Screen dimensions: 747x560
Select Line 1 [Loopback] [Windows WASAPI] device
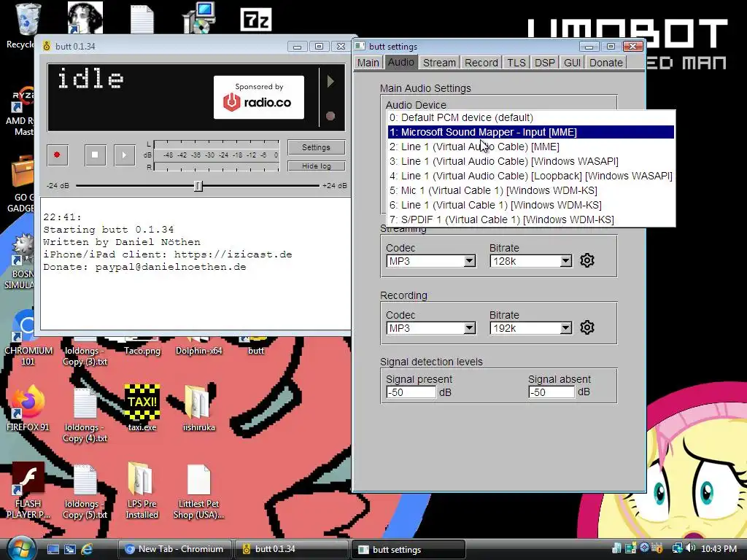click(x=531, y=176)
